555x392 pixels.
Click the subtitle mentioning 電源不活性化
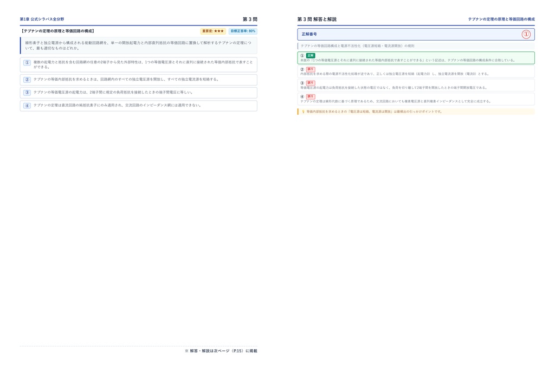(357, 46)
